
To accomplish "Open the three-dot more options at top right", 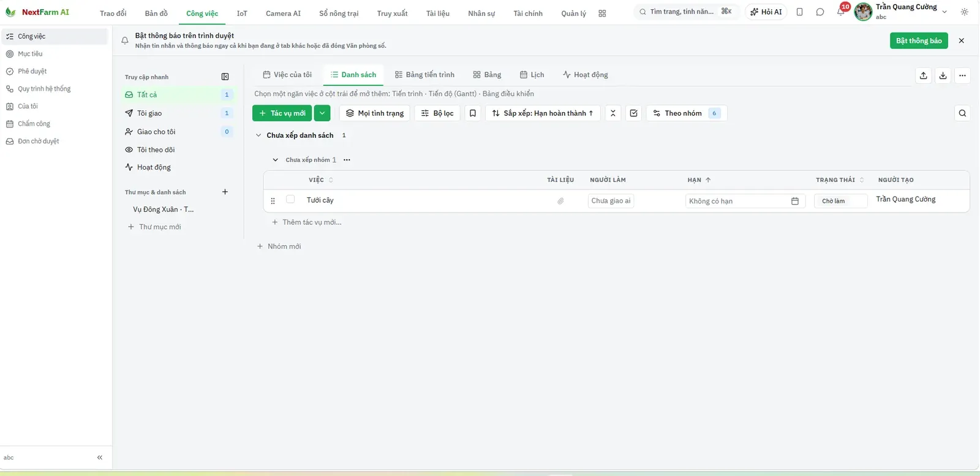I will point(963,75).
